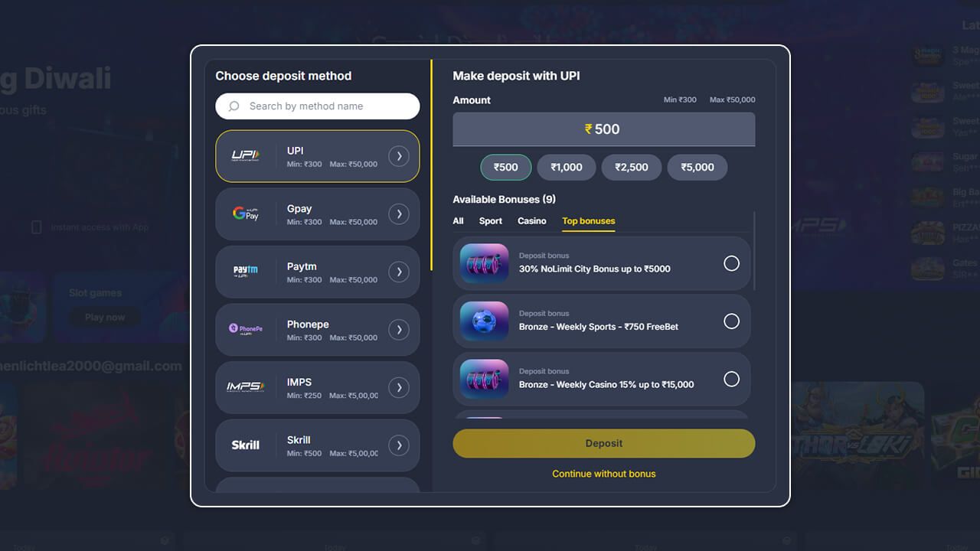Click the ₹500 amount input field

[604, 129]
